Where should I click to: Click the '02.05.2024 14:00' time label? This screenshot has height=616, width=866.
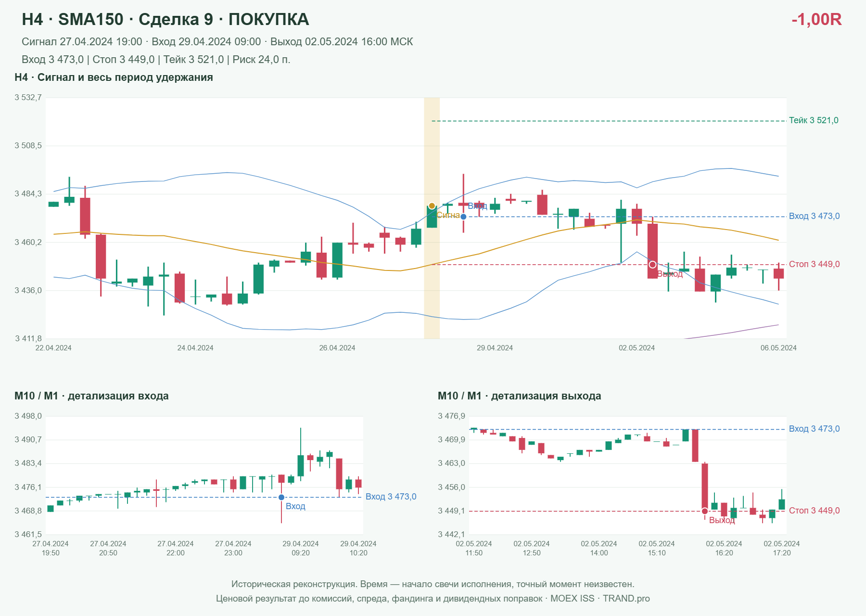point(599,548)
